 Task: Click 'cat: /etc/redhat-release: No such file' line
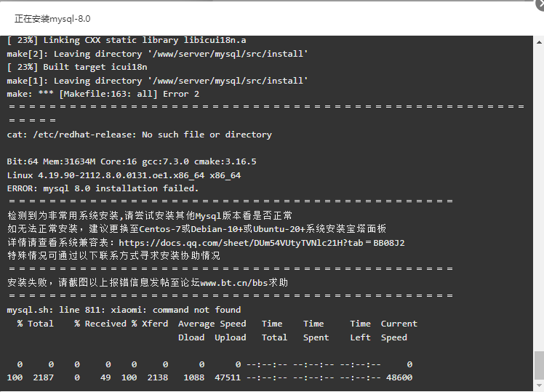click(140, 135)
